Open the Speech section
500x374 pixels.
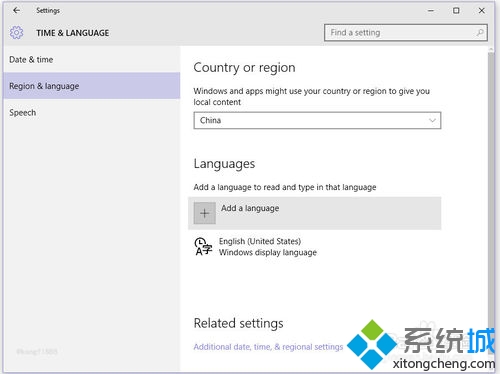click(x=92, y=113)
